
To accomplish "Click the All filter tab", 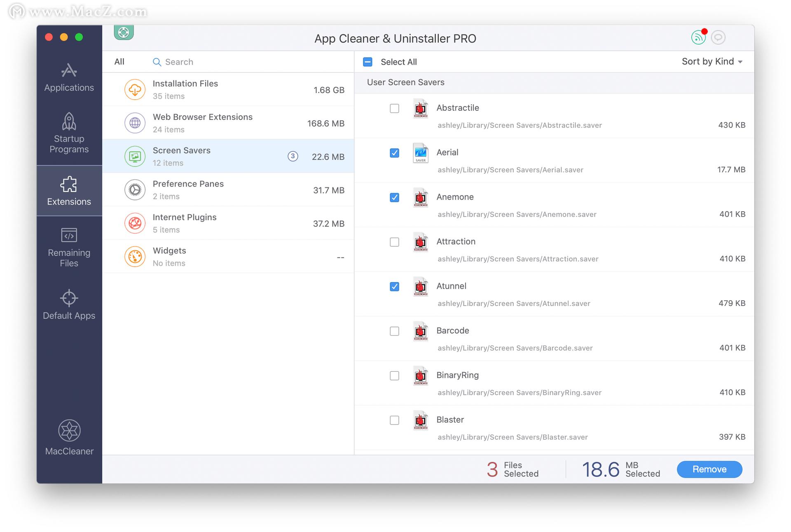I will [x=119, y=62].
